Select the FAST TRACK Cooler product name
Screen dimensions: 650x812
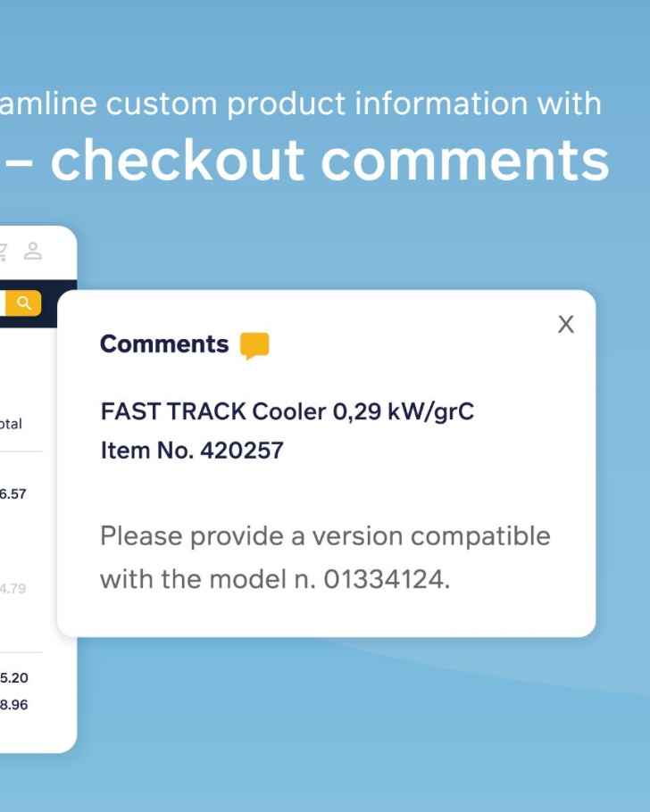[287, 412]
